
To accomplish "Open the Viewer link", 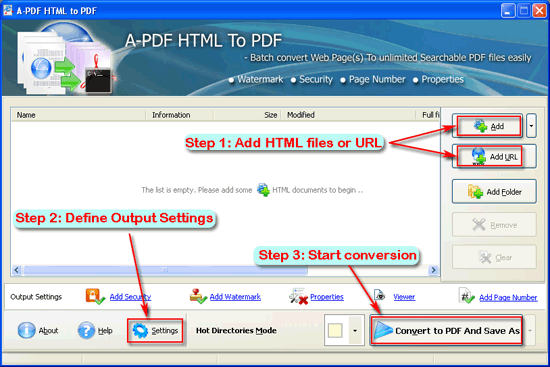I will (x=404, y=297).
